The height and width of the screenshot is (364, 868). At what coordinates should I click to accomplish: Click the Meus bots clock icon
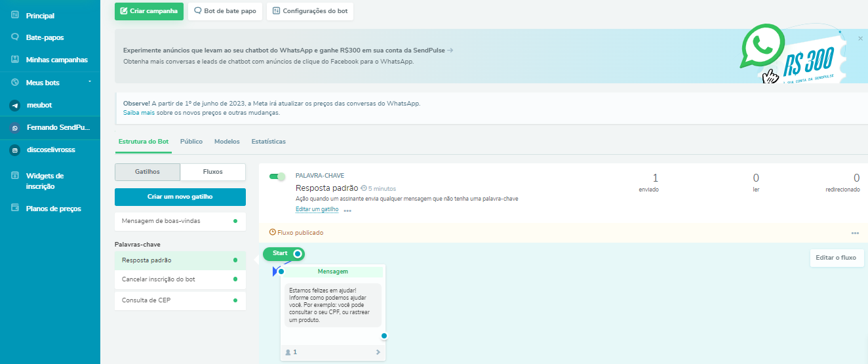[14, 83]
